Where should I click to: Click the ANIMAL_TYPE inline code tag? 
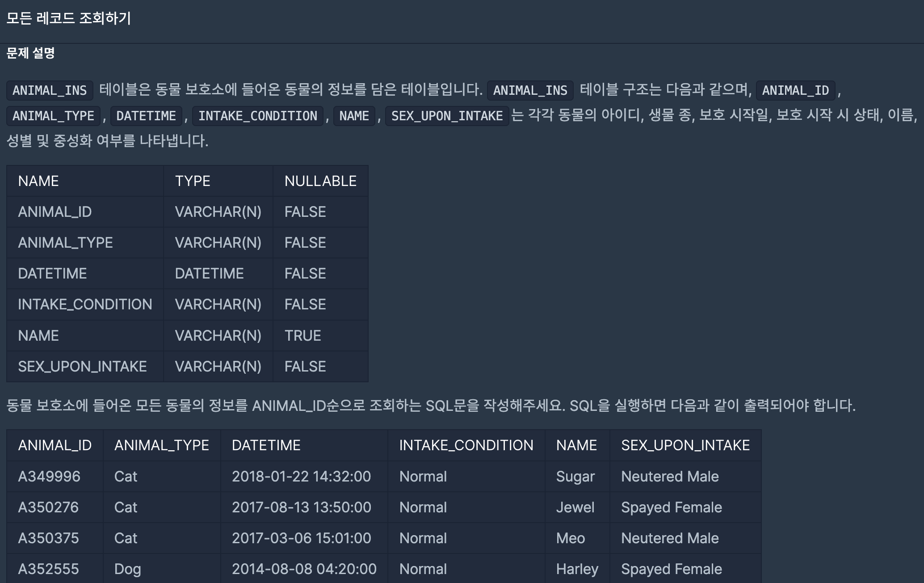pyautogui.click(x=53, y=116)
